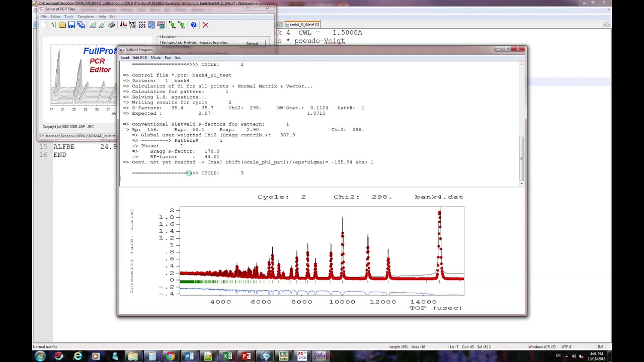Click the plot title 'Cycle: 2 Chi2: 298.'

click(325, 197)
